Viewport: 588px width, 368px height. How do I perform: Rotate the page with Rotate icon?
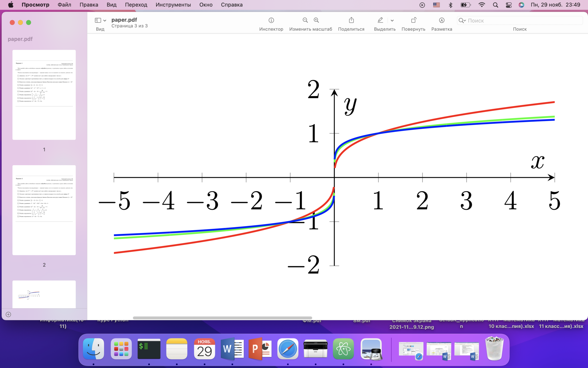point(413,20)
